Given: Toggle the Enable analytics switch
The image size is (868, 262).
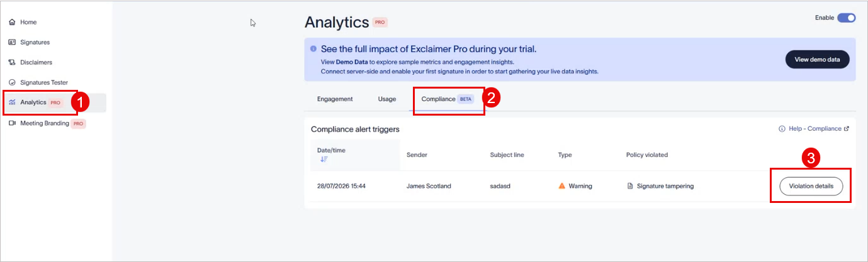Looking at the screenshot, I should [x=846, y=18].
